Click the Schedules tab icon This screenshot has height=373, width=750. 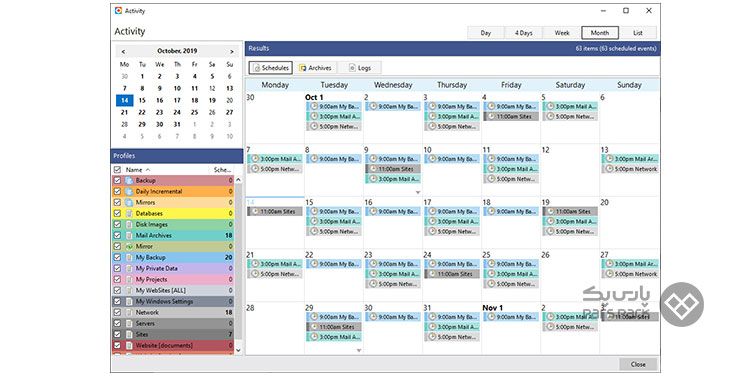click(x=256, y=68)
